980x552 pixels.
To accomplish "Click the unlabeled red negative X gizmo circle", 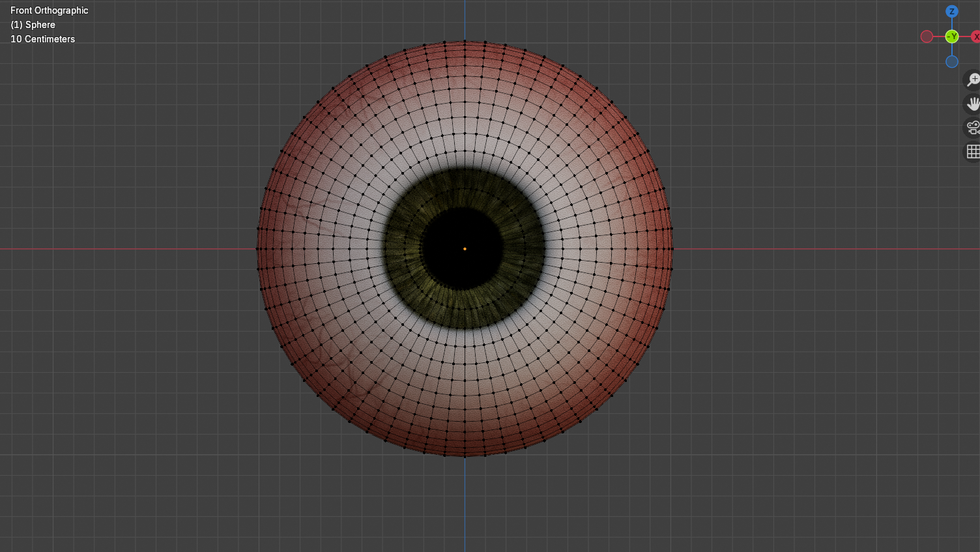I will coord(927,36).
